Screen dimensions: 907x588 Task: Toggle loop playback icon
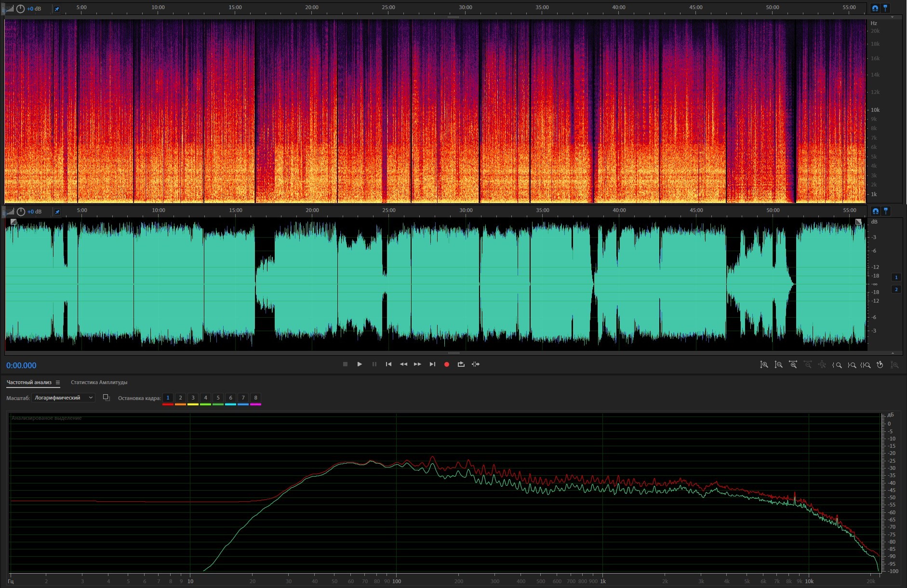(461, 364)
